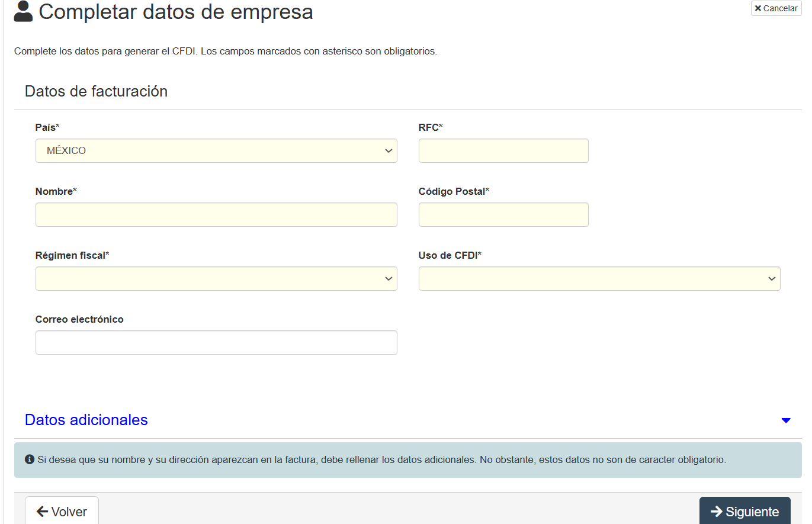This screenshot has width=812, height=524.
Task: Click the info icon in the blue notice banner
Action: pos(30,459)
